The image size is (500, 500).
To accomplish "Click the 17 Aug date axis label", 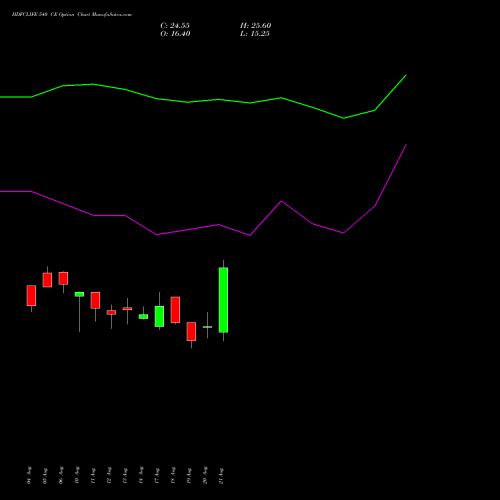I will [157, 476].
